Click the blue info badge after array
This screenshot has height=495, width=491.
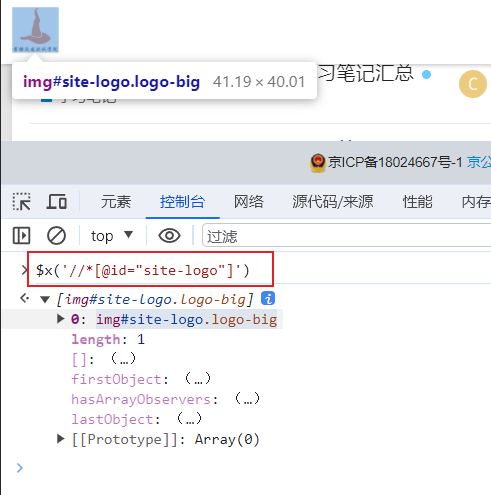coord(268,298)
